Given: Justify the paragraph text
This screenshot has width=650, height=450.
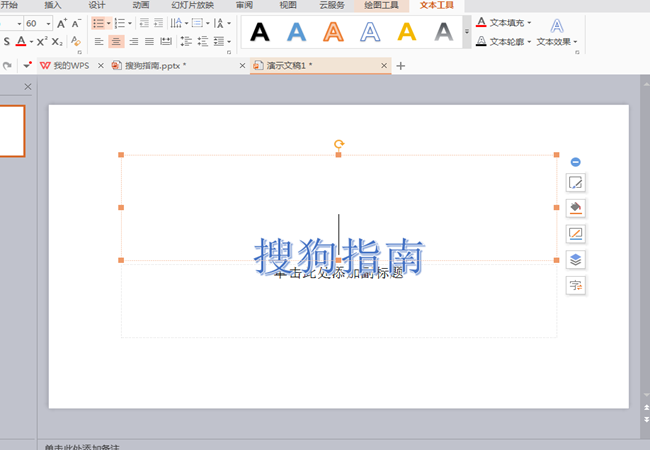Looking at the screenshot, I should [x=149, y=41].
